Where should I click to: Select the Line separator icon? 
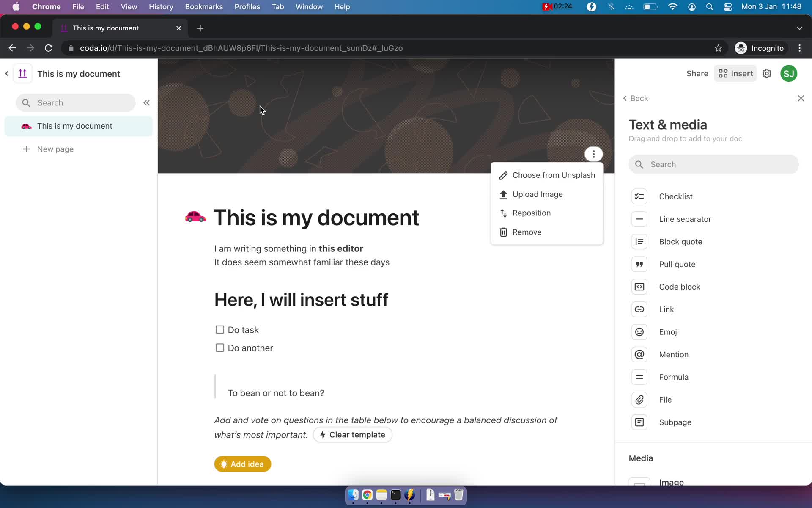(639, 219)
